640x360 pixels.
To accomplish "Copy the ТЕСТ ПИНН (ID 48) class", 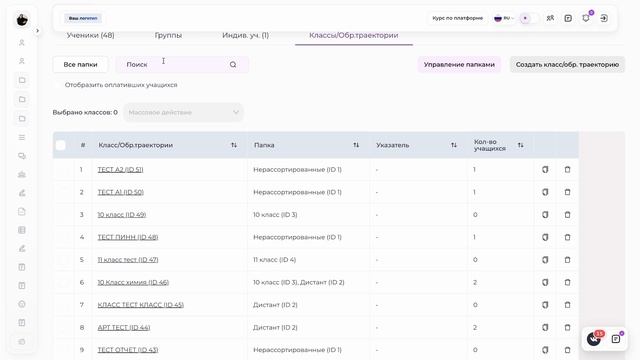I will point(545,237).
